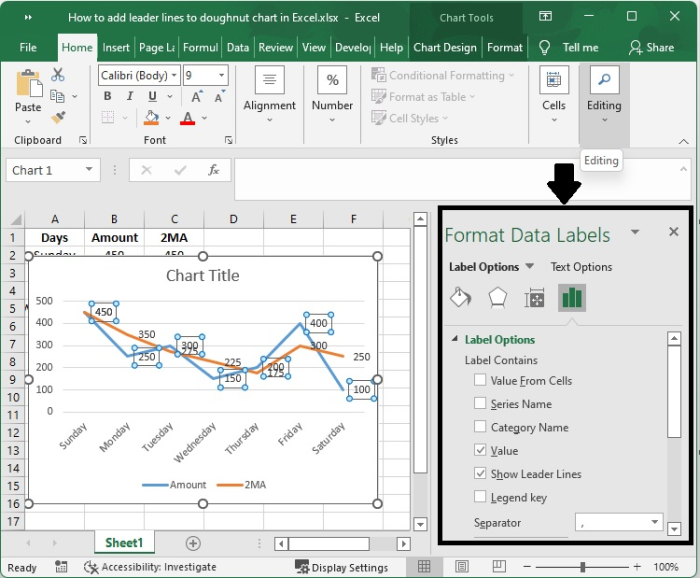Open Format Data Labels pane options arrow
The width and height of the screenshot is (700, 578).
[635, 232]
